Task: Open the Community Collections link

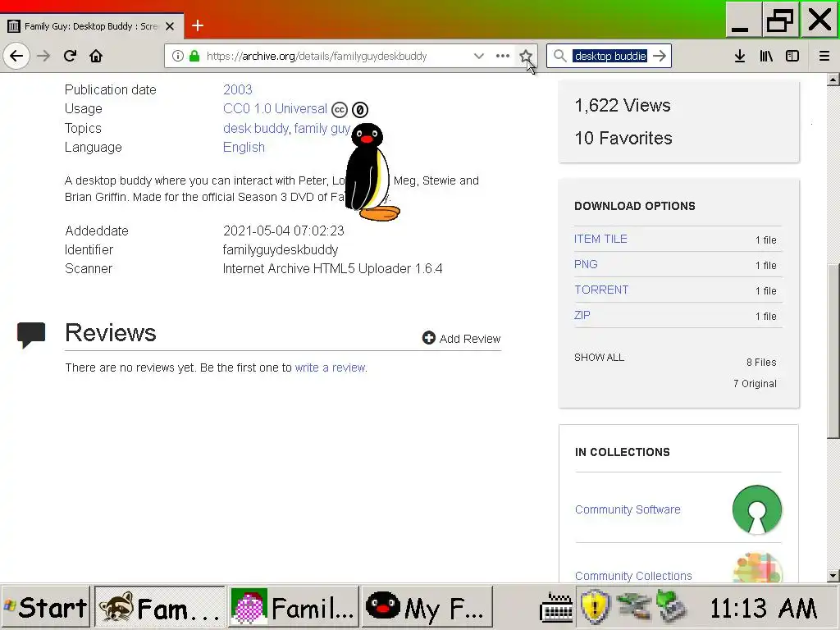Action: 633,576
